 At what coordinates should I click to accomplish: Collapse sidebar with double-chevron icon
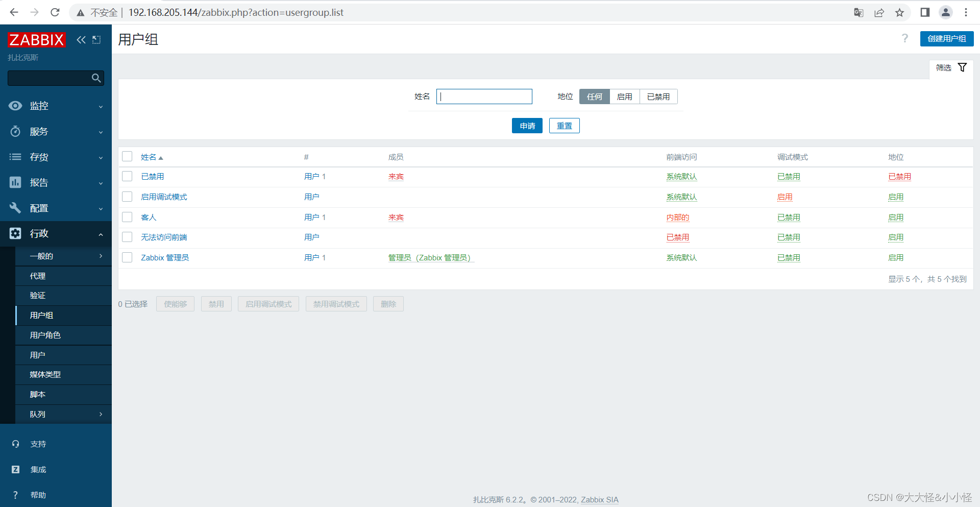coord(81,40)
